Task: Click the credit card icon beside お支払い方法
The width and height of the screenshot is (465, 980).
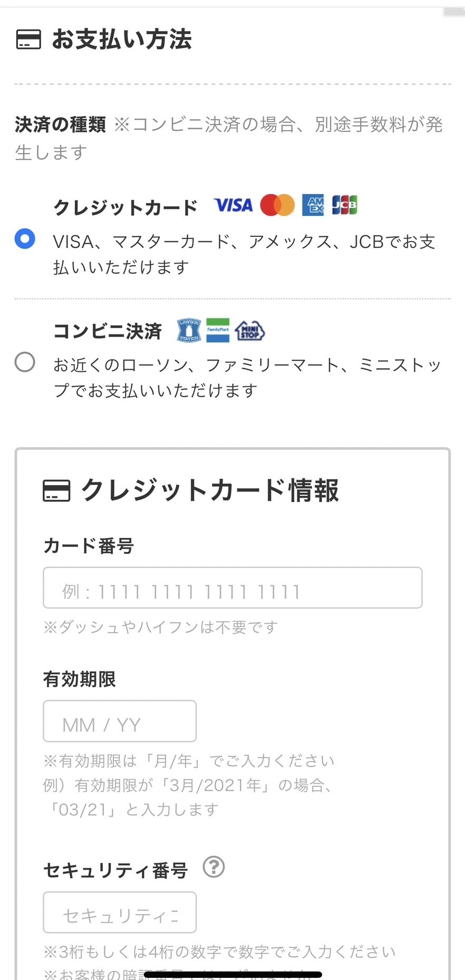Action: tap(28, 40)
